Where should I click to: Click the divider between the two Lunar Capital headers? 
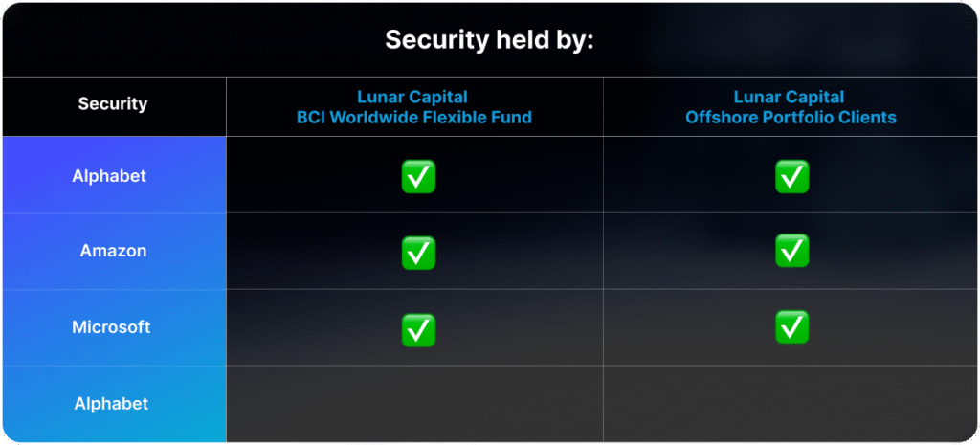[x=603, y=106]
